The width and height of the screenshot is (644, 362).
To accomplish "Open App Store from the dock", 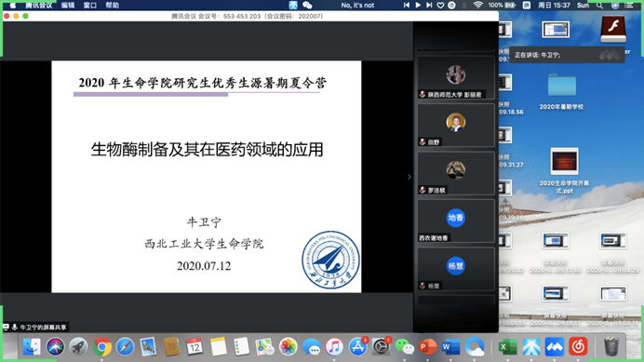I will (x=357, y=347).
